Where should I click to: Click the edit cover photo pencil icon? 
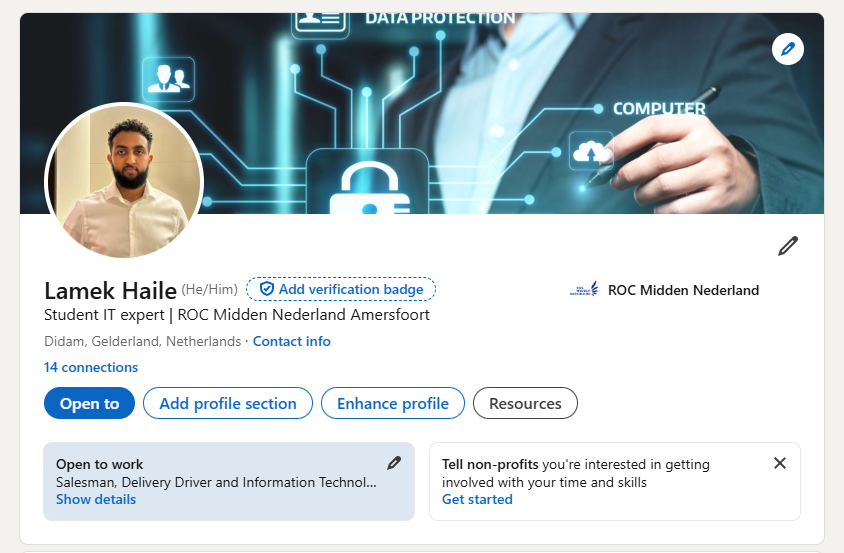click(x=788, y=48)
